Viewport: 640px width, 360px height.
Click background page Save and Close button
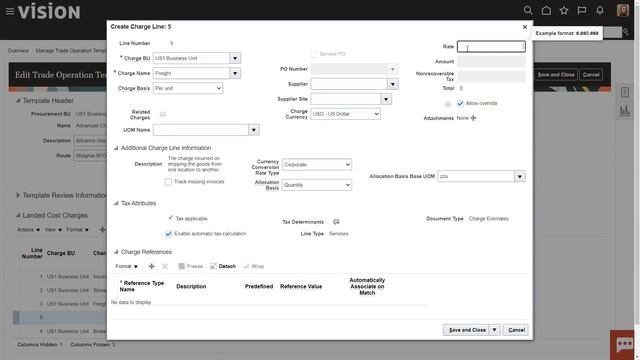(x=556, y=75)
